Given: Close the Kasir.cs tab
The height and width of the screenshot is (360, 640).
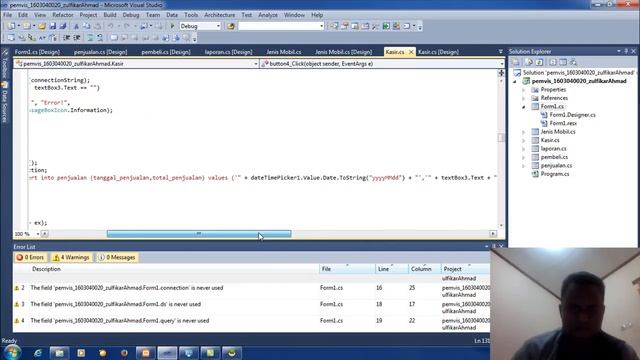Looking at the screenshot, I should pos(411,52).
